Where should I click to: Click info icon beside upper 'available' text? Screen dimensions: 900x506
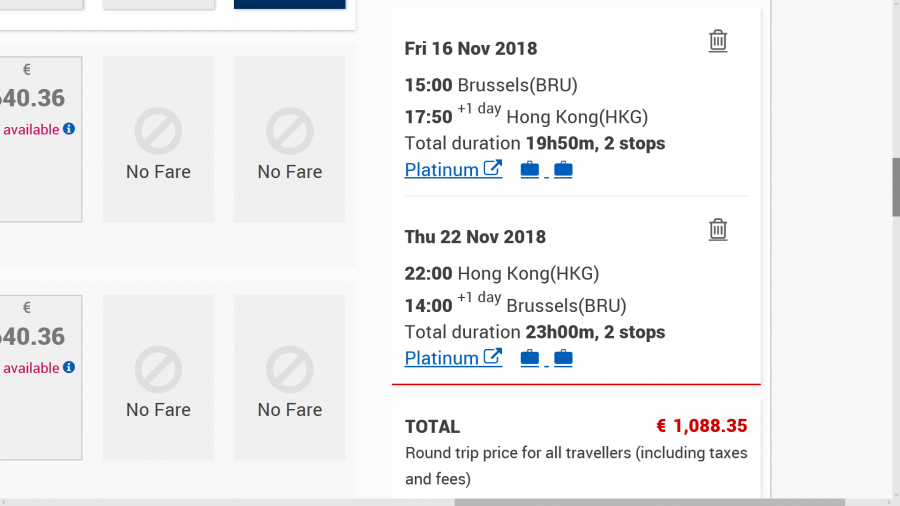tap(69, 129)
